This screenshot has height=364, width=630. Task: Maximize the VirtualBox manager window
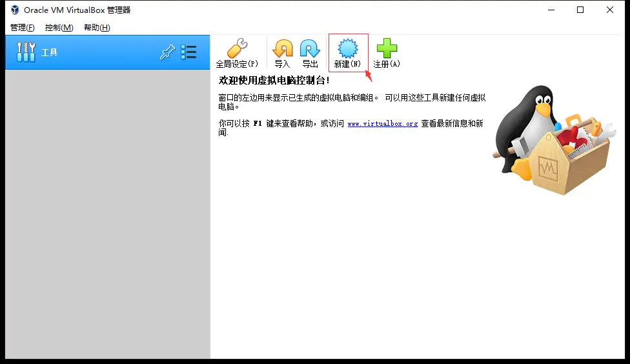tap(580, 10)
